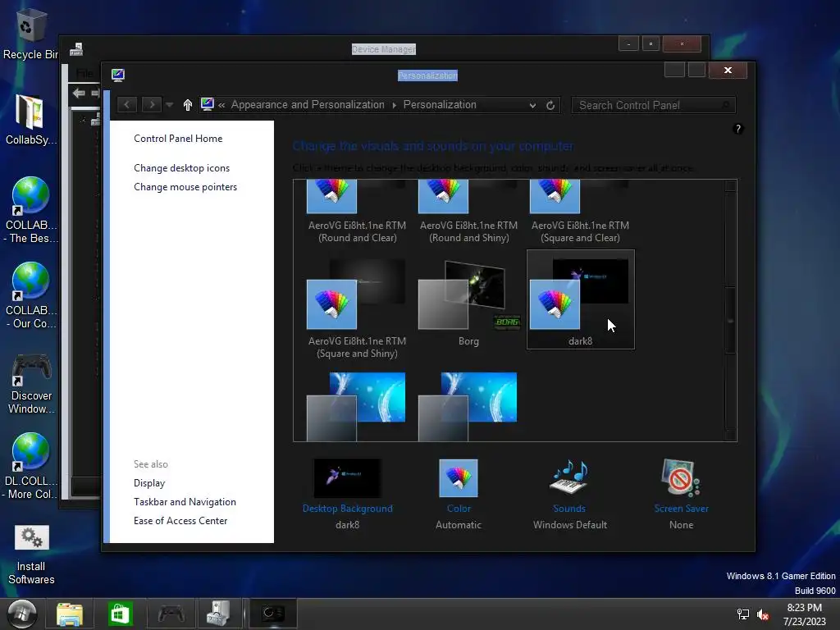Image resolution: width=840 pixels, height=630 pixels.
Task: Click the Personalization breadcrumb
Action: coord(440,104)
